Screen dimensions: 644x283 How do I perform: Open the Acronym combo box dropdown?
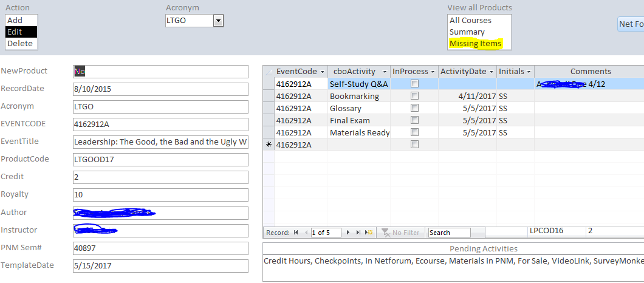[219, 20]
